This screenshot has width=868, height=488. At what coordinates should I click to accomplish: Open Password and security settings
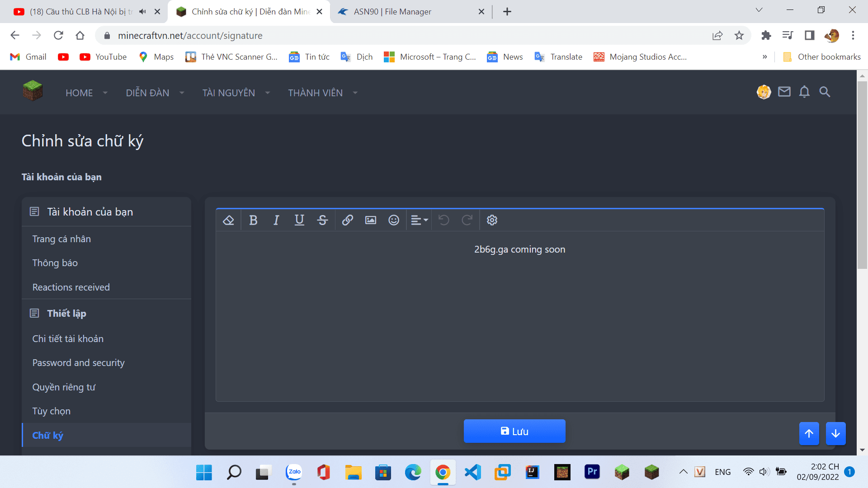(x=78, y=363)
